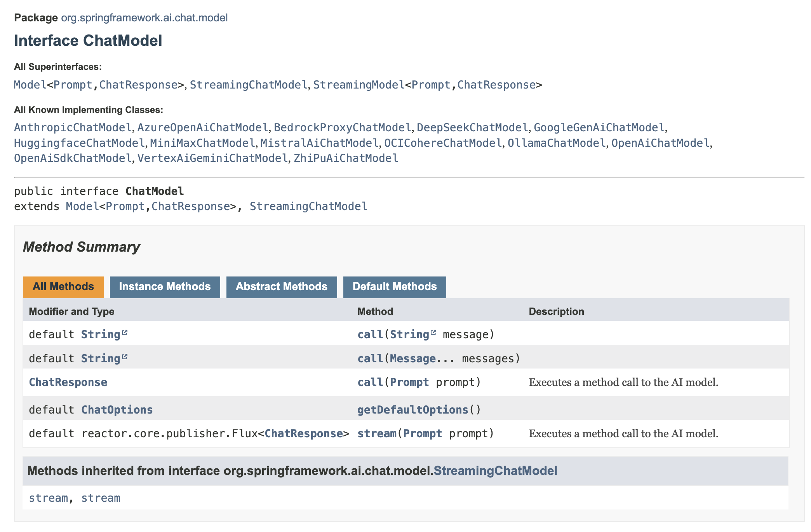Switch to the Abstract Methods tab
The height and width of the screenshot is (532, 811).
281,287
